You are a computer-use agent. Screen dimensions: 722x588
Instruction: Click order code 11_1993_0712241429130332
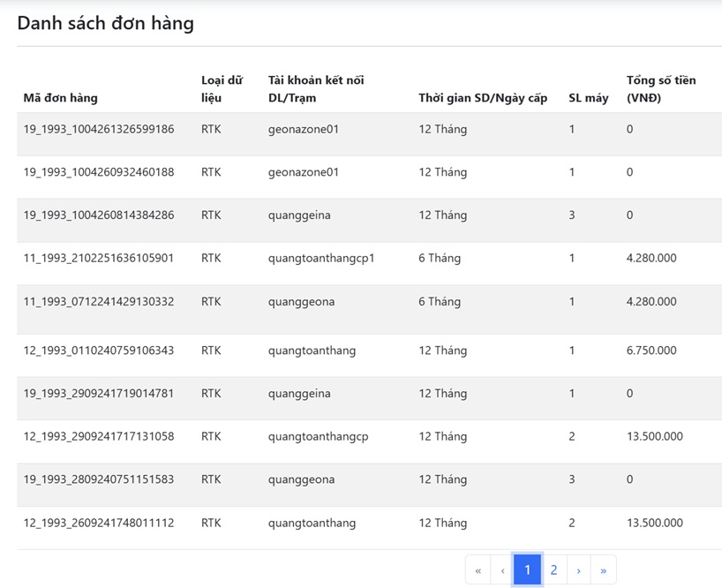(99, 302)
